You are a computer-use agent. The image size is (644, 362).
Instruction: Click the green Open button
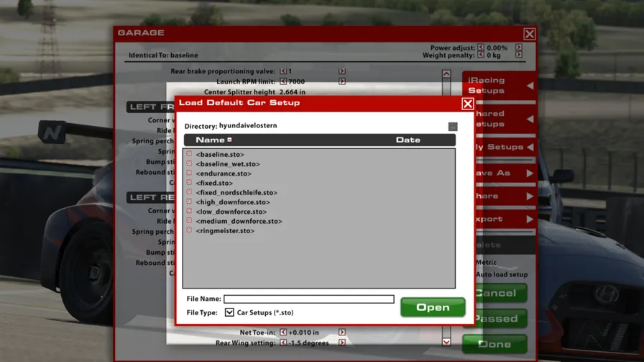433,307
